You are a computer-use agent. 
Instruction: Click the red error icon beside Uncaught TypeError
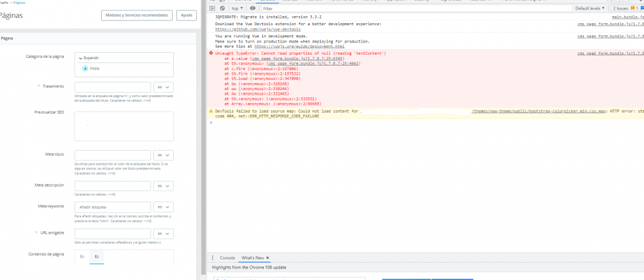(x=211, y=53)
